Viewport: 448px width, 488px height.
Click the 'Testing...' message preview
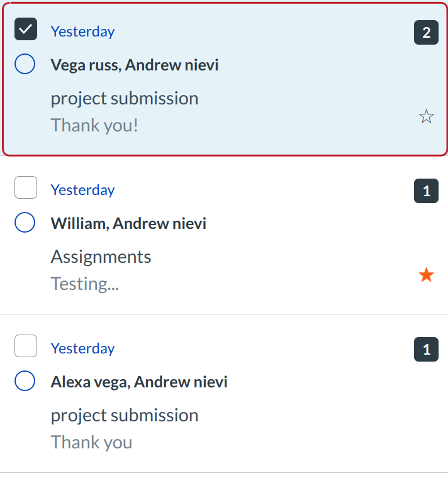coord(84,284)
